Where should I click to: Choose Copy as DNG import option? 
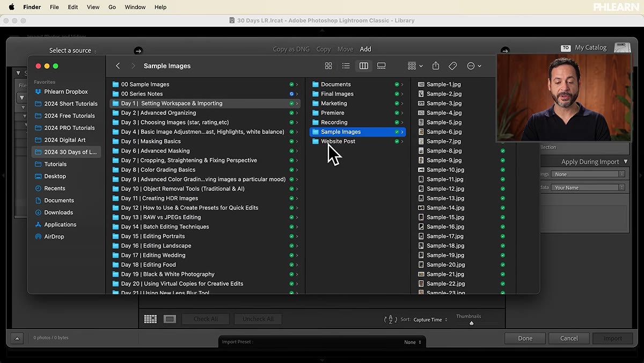click(291, 49)
